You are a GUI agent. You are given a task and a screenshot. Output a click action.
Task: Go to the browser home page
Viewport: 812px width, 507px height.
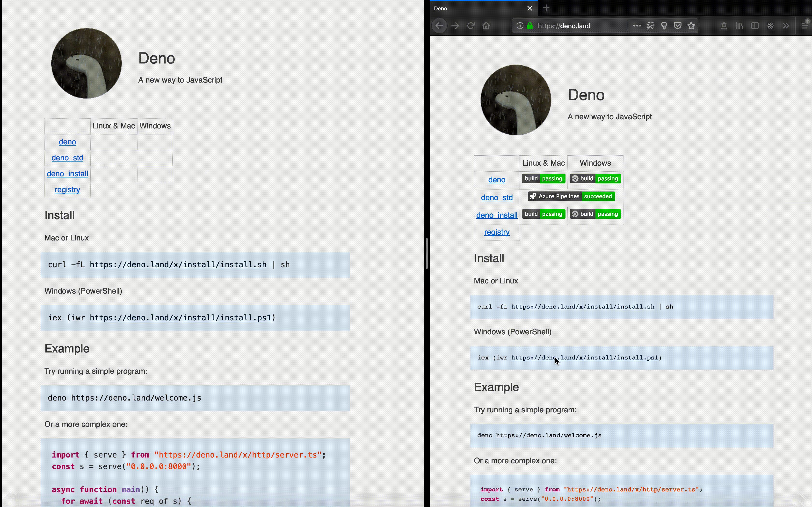pyautogui.click(x=486, y=26)
